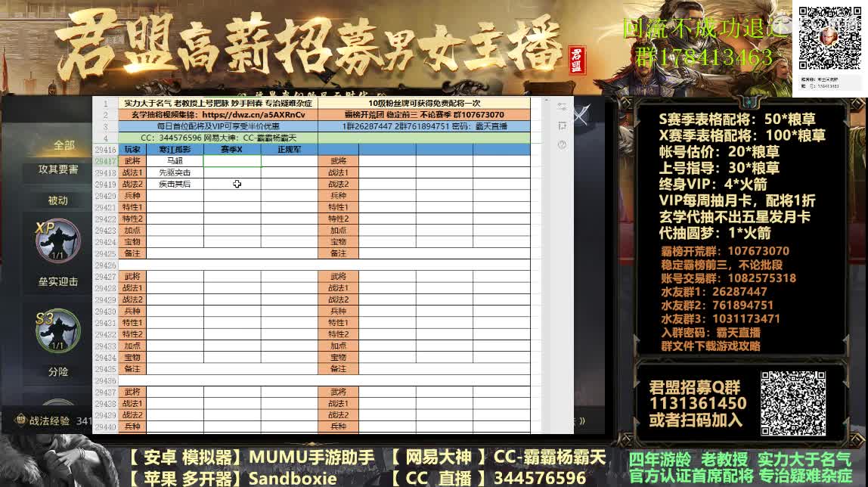Screen dimensions: 868x487
Task: Click the 战法经验 label at the bottom left
Action: tap(49, 420)
